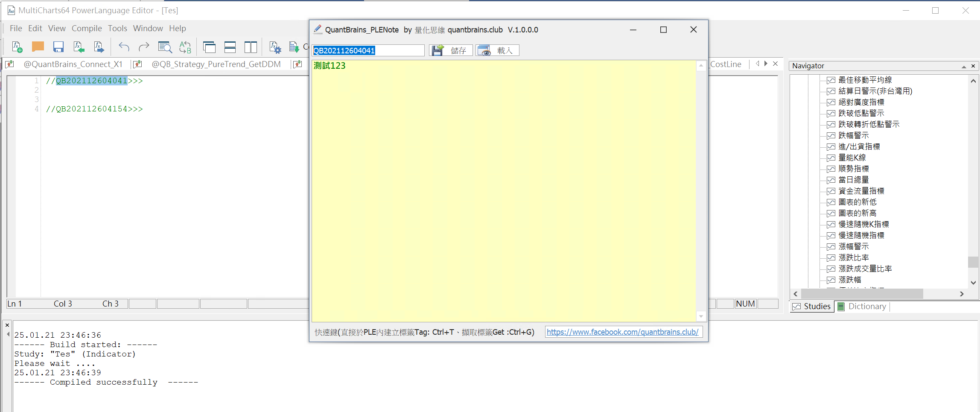
Task: Click the QB202112604041 tag input field
Action: coord(368,50)
